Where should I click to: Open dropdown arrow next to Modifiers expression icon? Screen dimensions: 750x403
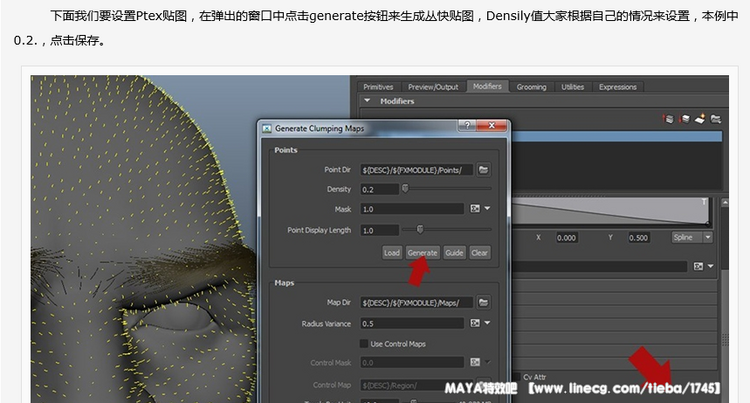710,266
